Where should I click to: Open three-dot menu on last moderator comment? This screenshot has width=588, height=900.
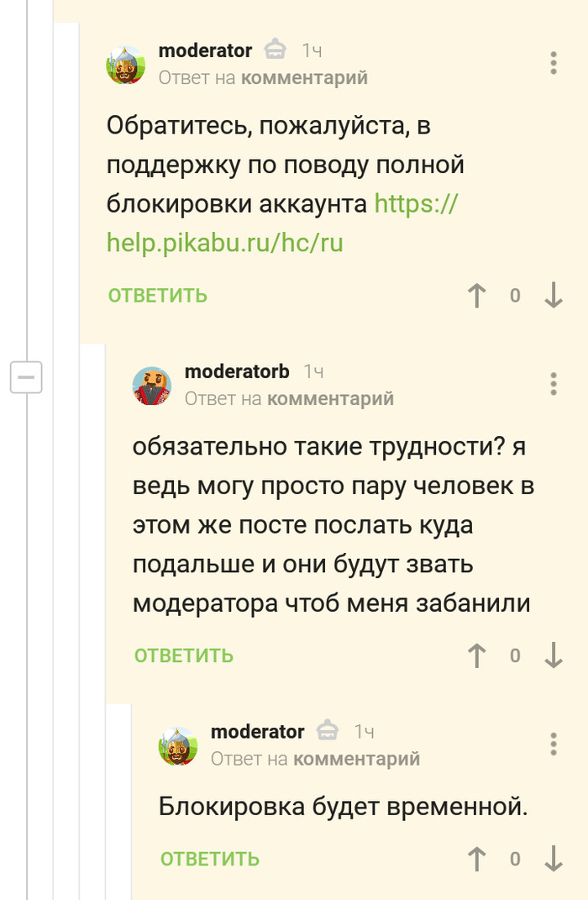point(553,744)
